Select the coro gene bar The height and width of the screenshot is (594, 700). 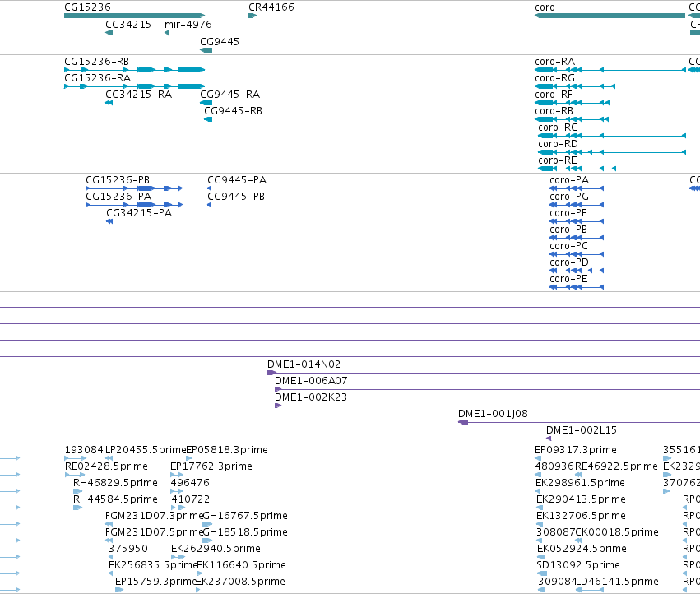(x=610, y=16)
